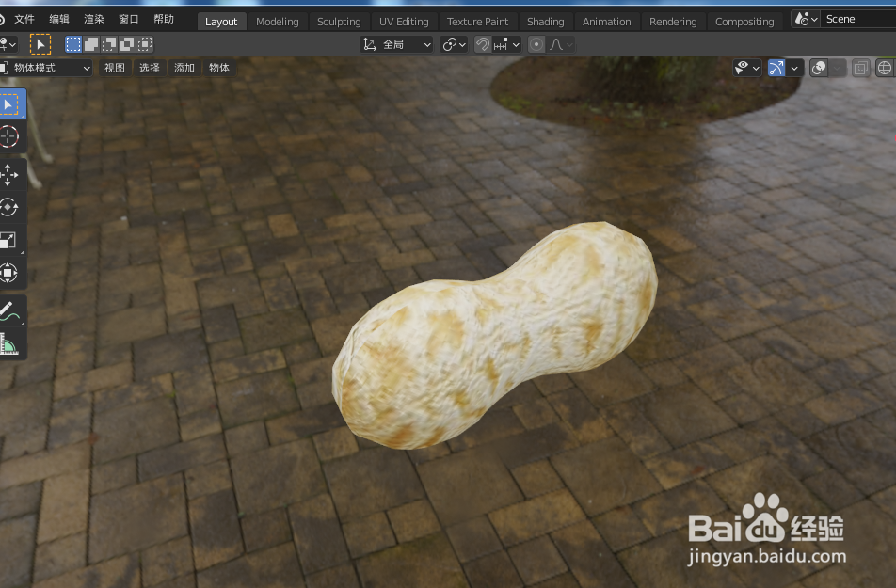
Task: Open the 物体模式 mode selector dropdown
Action: pyautogui.click(x=47, y=67)
